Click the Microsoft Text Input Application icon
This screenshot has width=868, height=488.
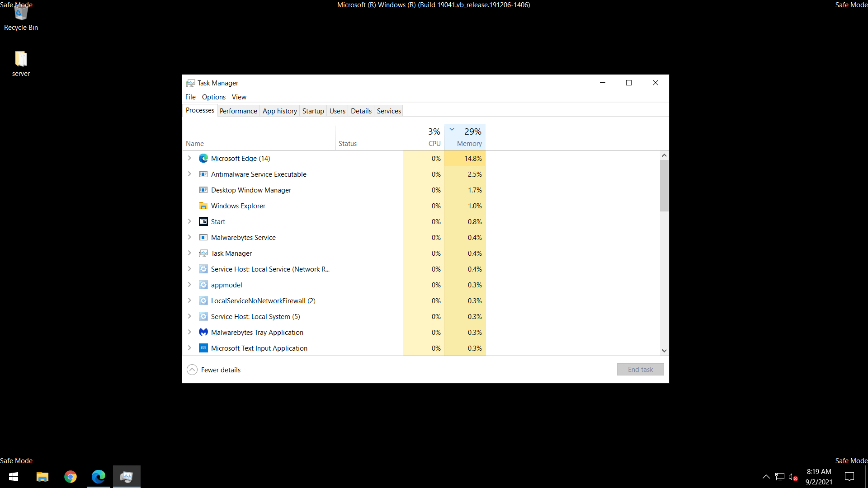(x=203, y=348)
